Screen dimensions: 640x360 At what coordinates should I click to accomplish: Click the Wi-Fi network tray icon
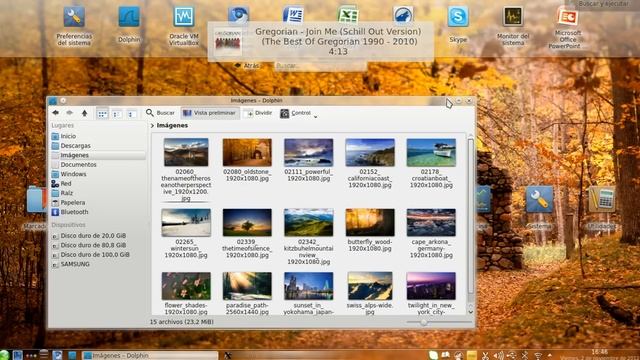point(538,356)
